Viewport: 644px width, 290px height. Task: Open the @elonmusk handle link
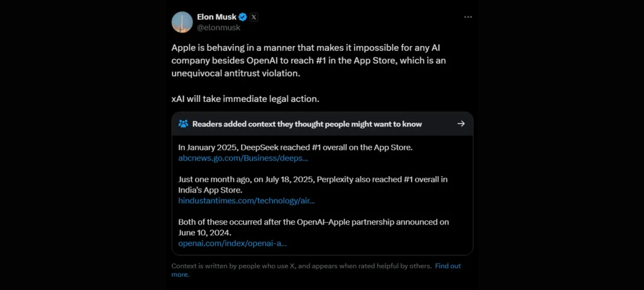219,28
